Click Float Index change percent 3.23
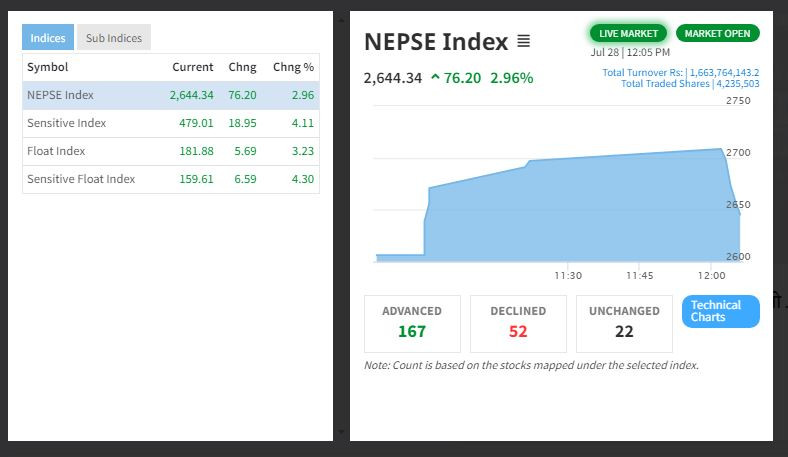The width and height of the screenshot is (788, 457). [303, 151]
